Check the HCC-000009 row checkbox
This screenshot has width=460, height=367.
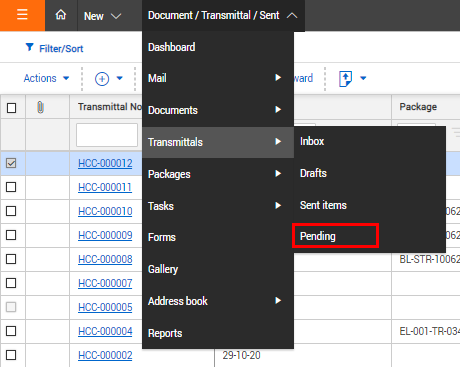11,235
